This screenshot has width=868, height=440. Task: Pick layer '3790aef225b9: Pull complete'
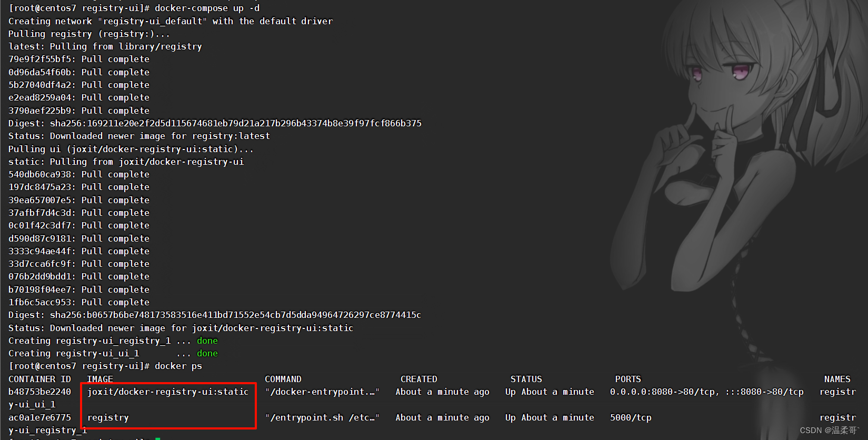click(x=79, y=111)
